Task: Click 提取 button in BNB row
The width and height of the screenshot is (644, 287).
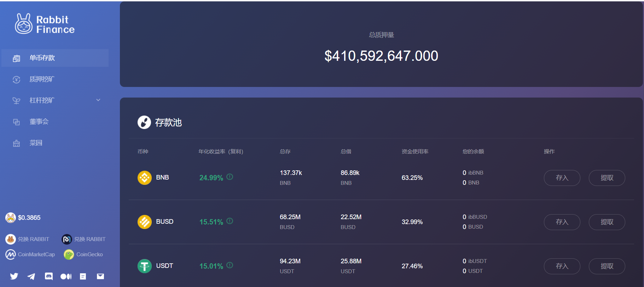Action: [607, 178]
